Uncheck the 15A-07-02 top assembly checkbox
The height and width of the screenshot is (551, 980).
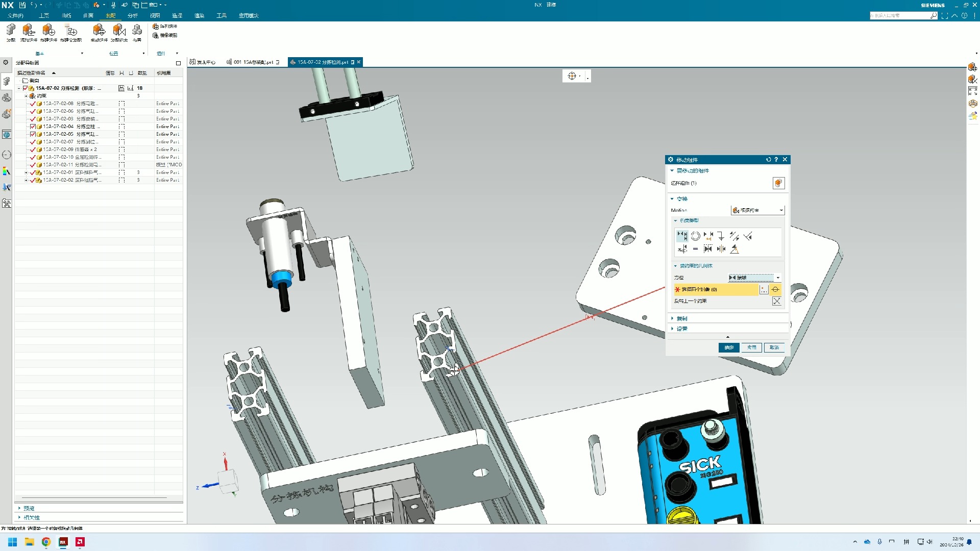(x=26, y=88)
